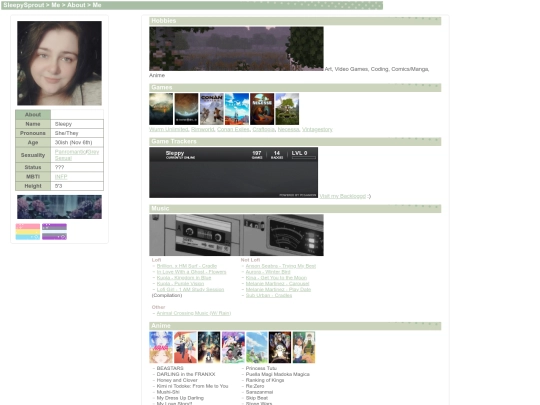The image size is (540, 405).
Task: Click the profile portrait photo
Action: [59, 63]
